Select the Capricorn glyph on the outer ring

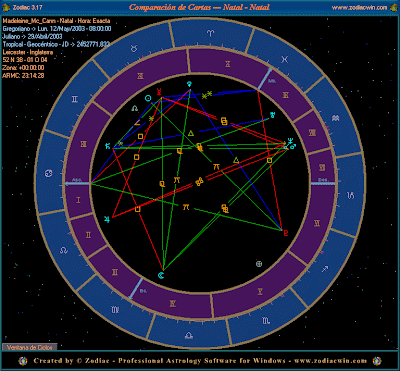351,194
